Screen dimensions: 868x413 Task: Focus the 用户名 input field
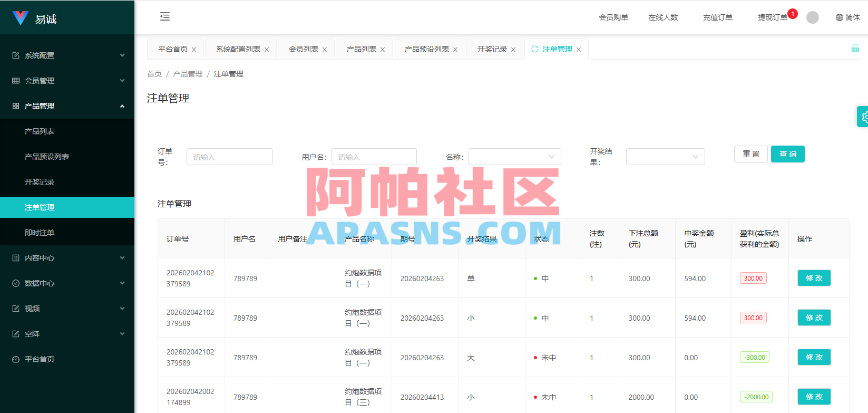(x=374, y=157)
